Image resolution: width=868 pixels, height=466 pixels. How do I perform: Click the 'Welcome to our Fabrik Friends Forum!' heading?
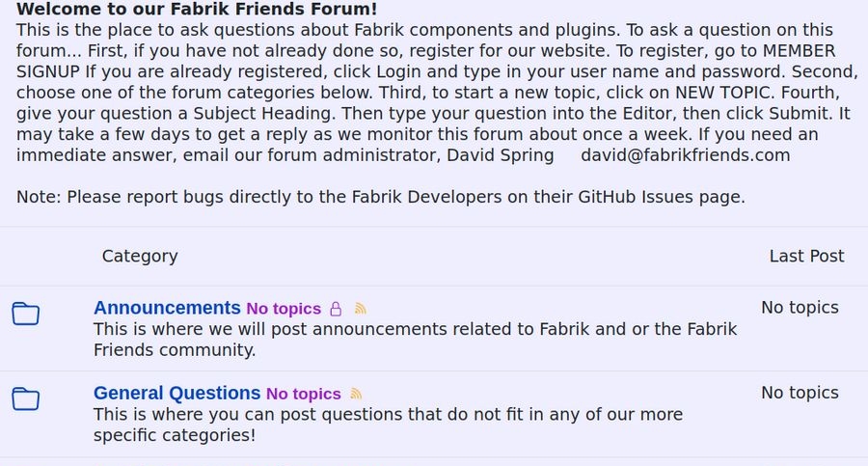(x=197, y=9)
